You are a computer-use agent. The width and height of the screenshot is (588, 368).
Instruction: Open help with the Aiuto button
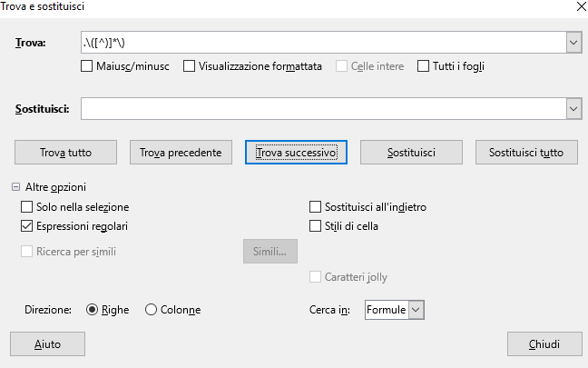pos(47,344)
